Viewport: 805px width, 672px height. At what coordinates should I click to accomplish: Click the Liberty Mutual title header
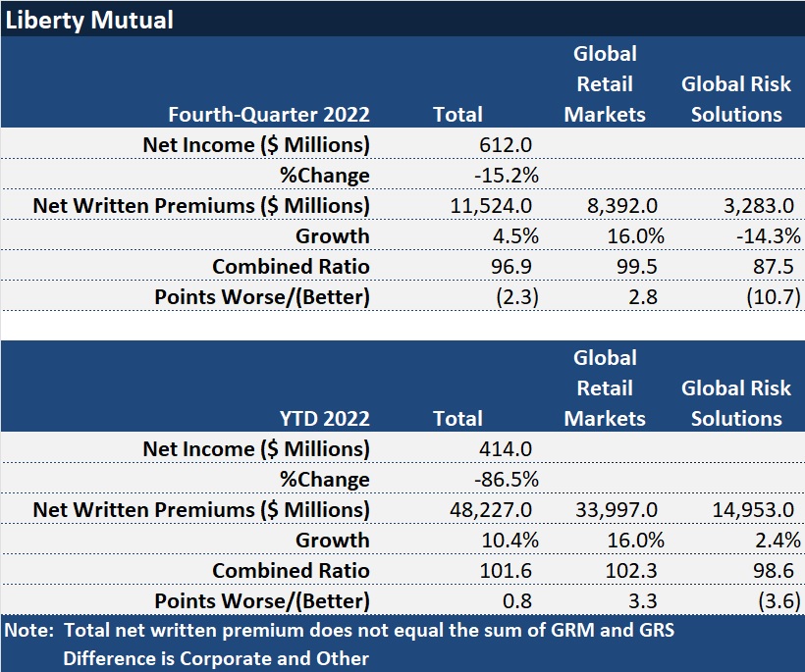click(x=90, y=20)
